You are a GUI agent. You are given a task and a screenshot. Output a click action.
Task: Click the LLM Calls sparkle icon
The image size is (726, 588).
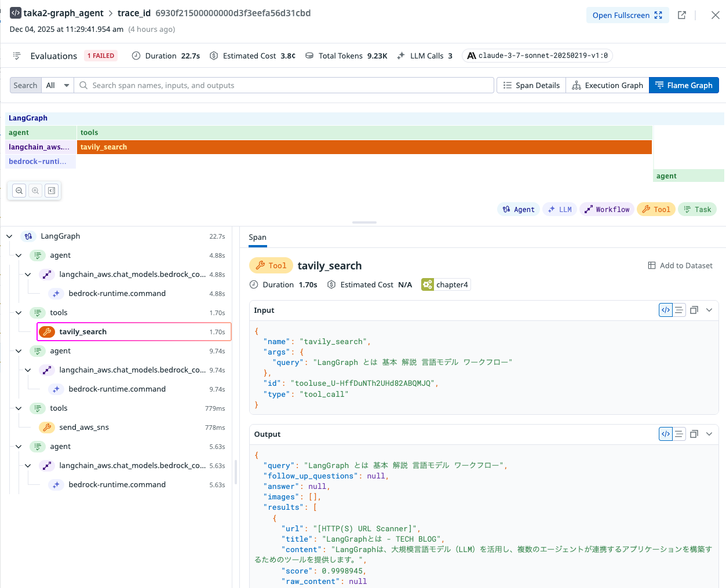pyautogui.click(x=401, y=56)
